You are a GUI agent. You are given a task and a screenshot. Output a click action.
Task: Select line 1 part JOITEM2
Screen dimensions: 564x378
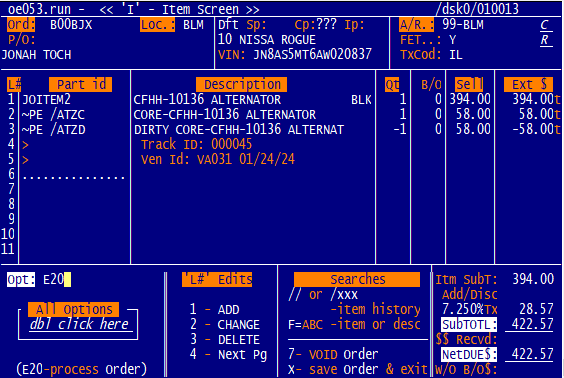point(46,99)
